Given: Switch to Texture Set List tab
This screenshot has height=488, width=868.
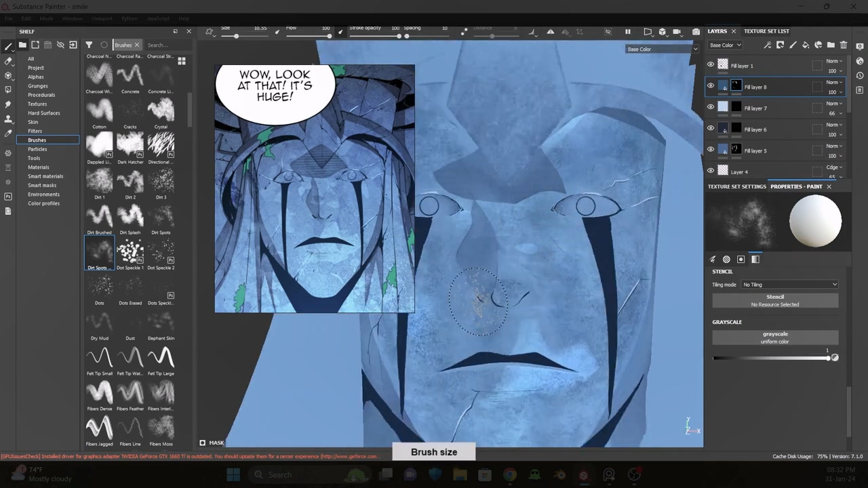Looking at the screenshot, I should [766, 31].
